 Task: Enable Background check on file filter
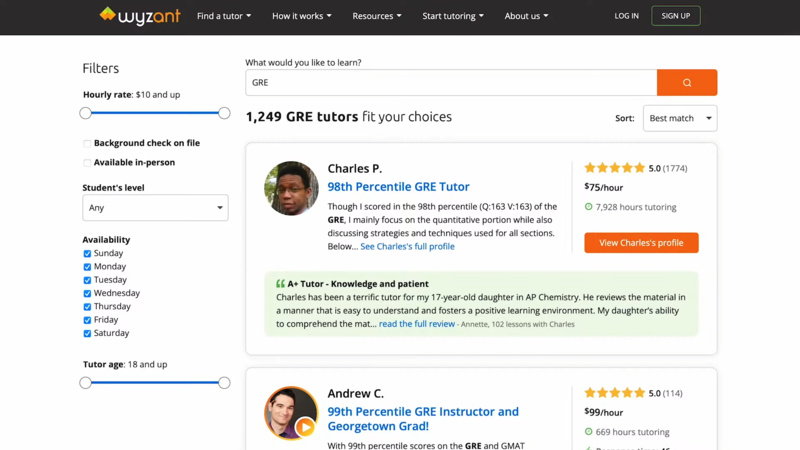click(x=87, y=143)
